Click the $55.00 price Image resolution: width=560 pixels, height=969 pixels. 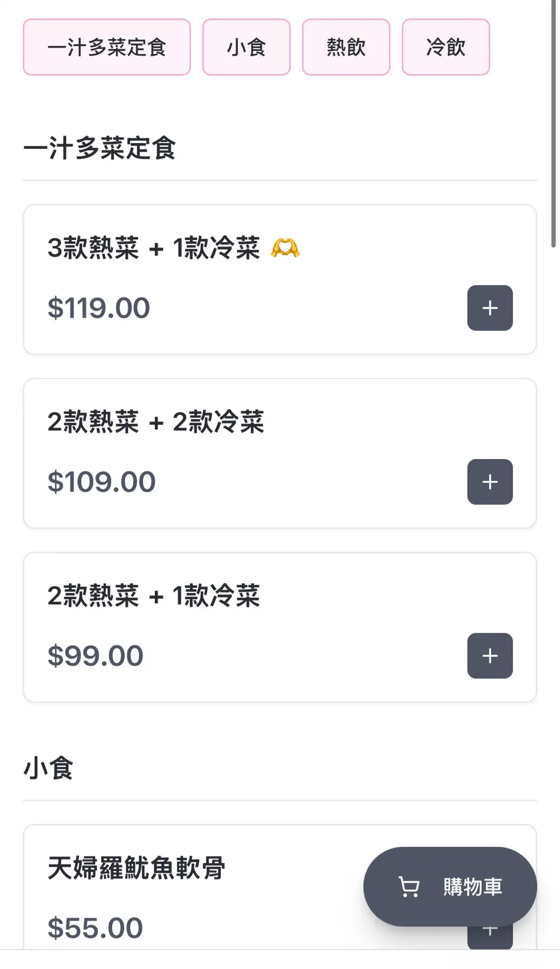point(95,928)
